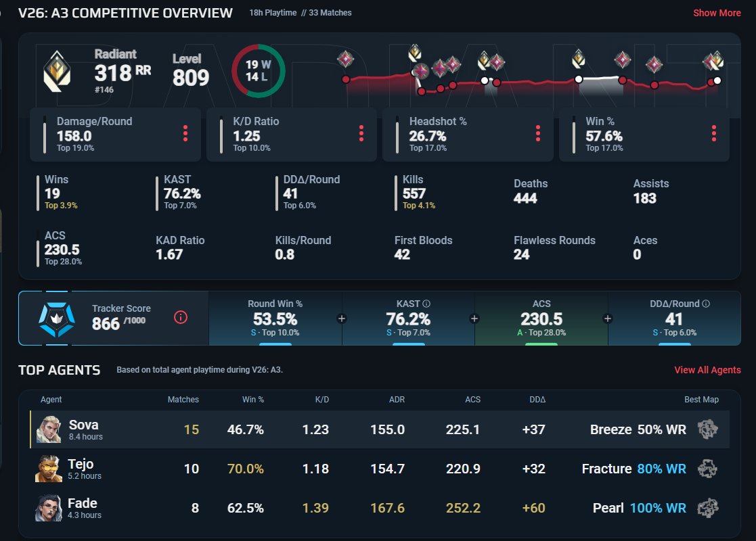Click Fracture 80% WR best map
The width and height of the screenshot is (756, 541).
point(633,469)
